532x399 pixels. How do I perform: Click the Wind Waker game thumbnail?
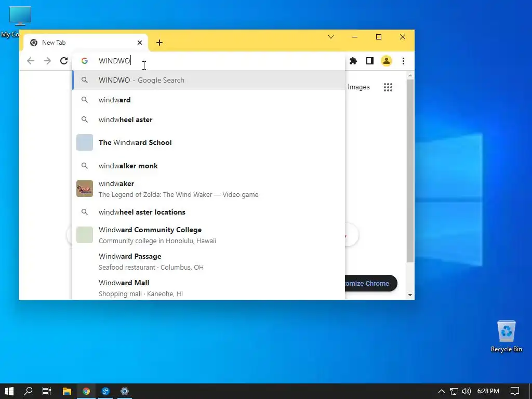pos(85,189)
